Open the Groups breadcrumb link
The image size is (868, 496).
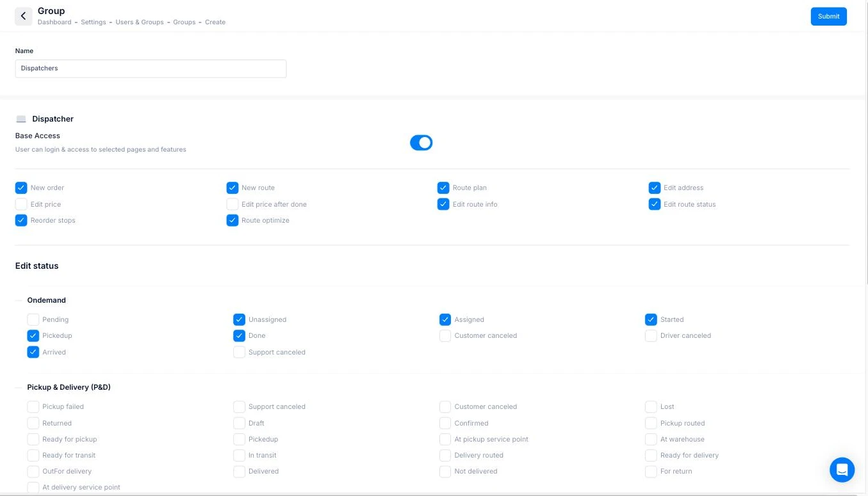pyautogui.click(x=184, y=22)
